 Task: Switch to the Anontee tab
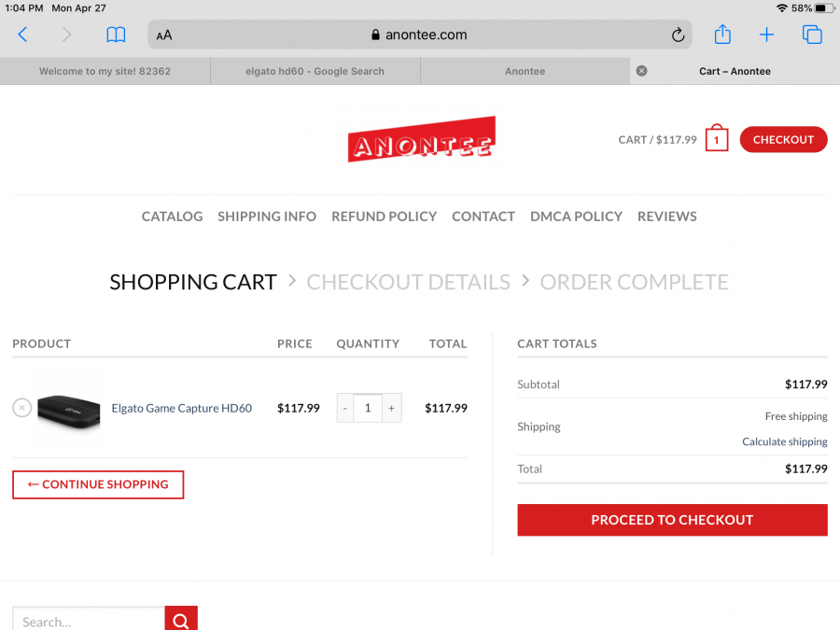[x=525, y=71]
